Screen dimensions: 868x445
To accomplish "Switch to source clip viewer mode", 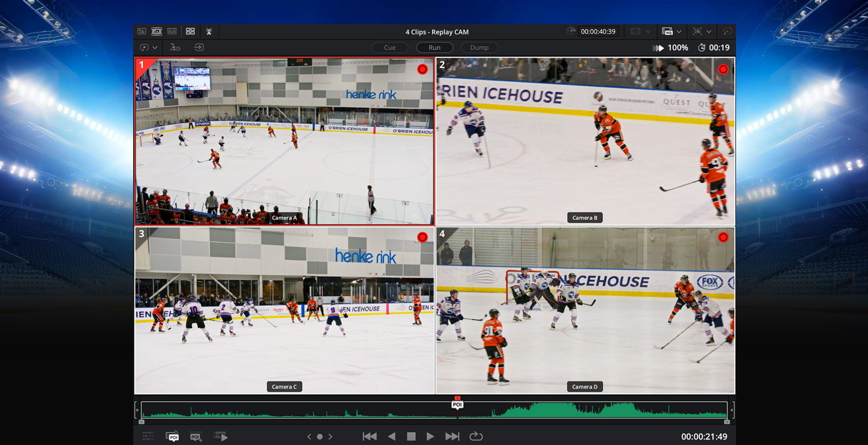I will (142, 31).
